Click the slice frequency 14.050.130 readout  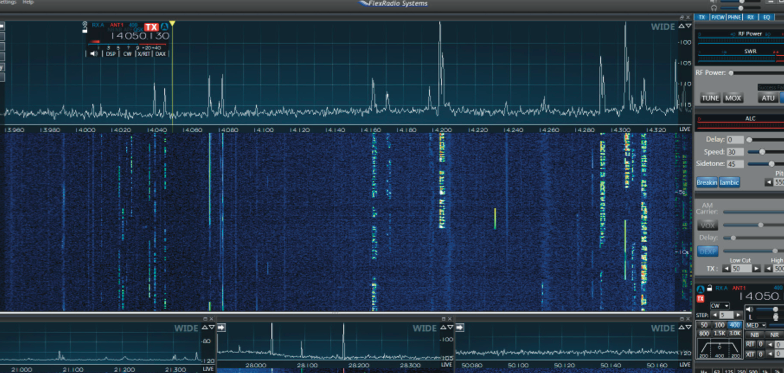click(x=139, y=36)
